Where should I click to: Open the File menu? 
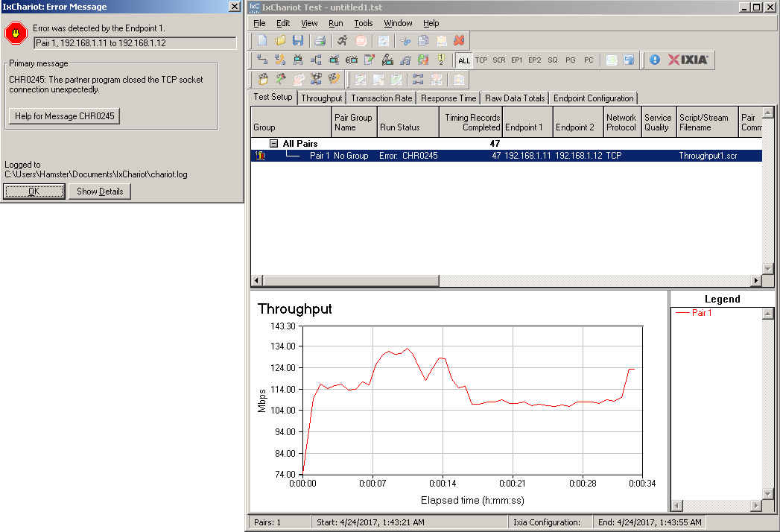click(x=259, y=23)
